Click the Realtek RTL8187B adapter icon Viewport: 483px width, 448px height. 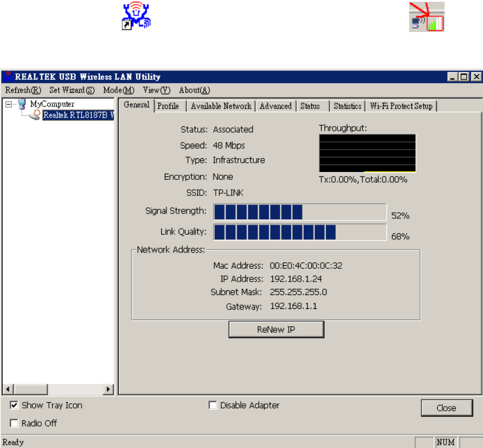pyautogui.click(x=35, y=115)
